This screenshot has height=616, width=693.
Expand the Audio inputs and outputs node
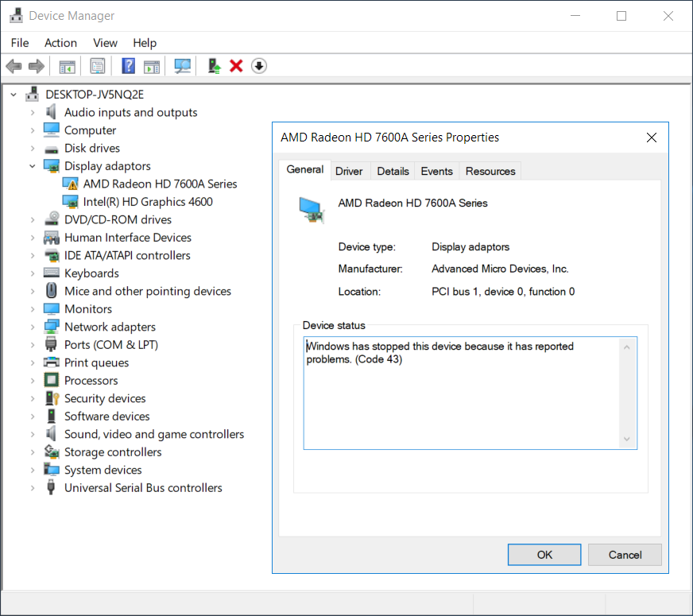tap(33, 113)
